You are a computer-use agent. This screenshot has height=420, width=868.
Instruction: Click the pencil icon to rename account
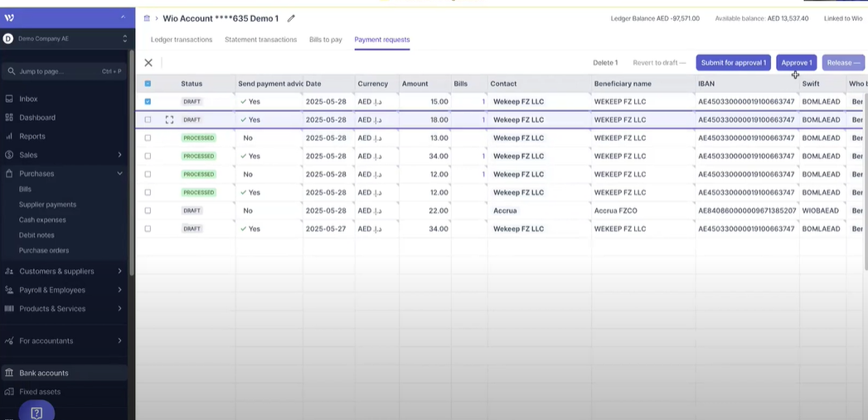pos(291,18)
